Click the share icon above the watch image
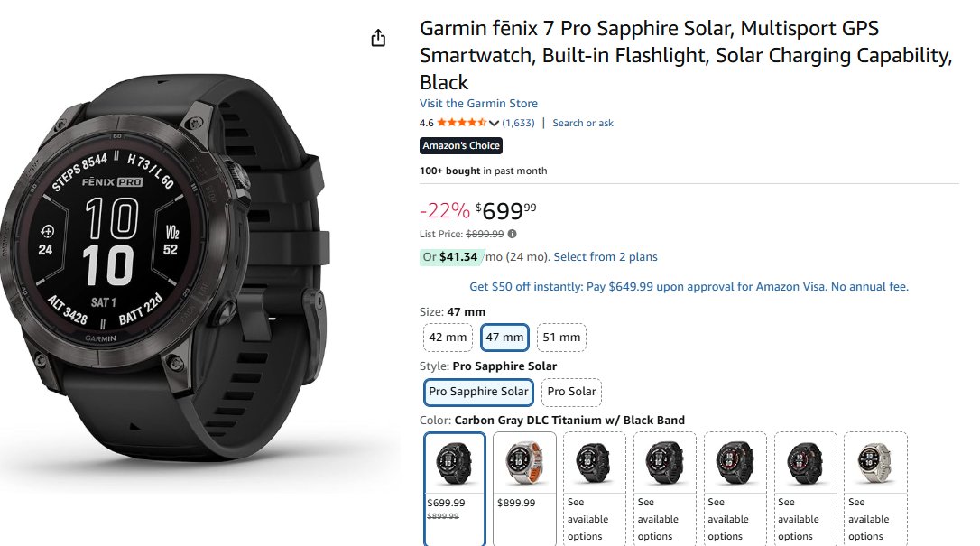 tap(378, 38)
